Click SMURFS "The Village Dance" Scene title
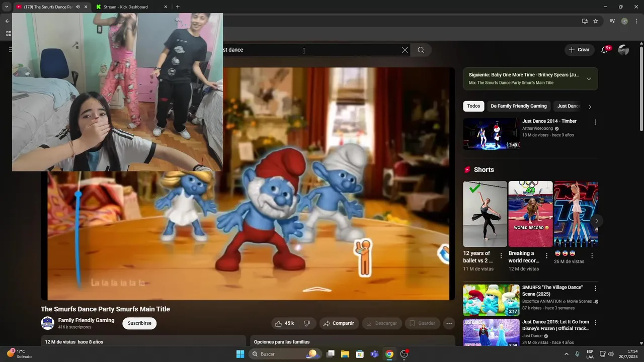The width and height of the screenshot is (644, 362). pos(552,291)
